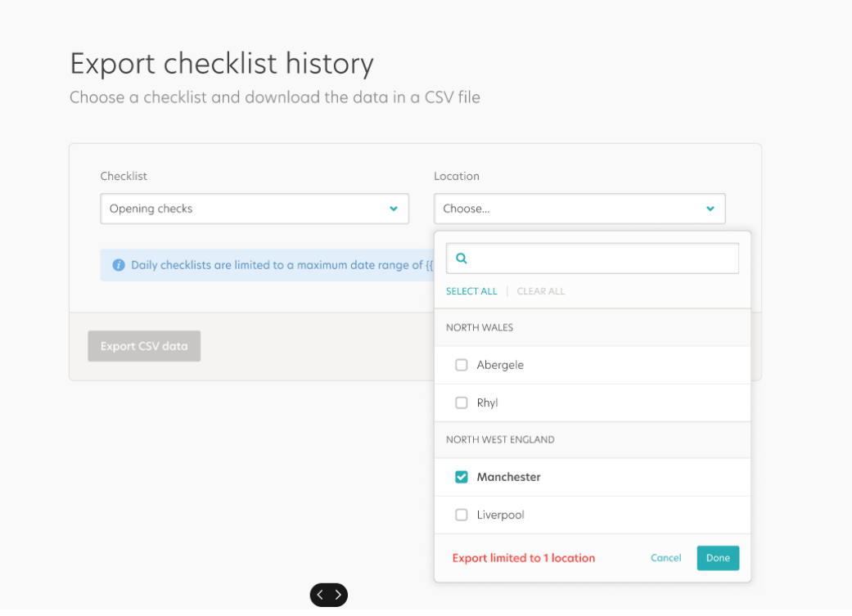Open the Opening checks checklist dropdown

point(254,209)
